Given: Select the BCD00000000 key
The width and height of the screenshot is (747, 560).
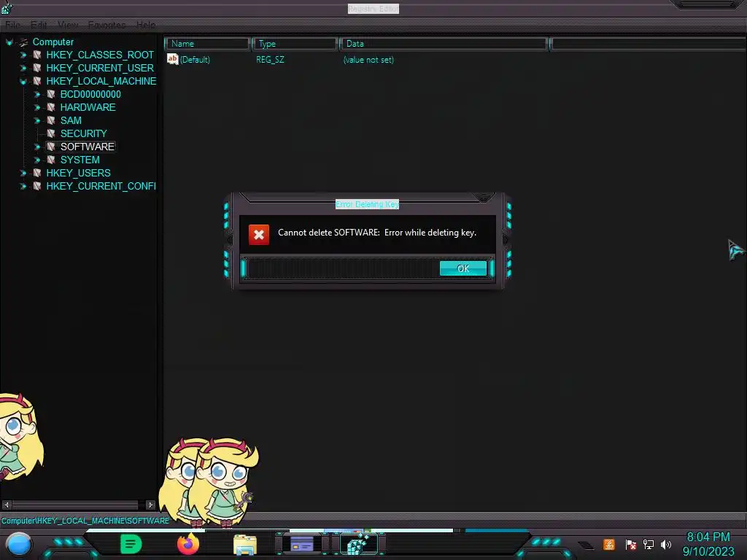Looking at the screenshot, I should tap(90, 94).
